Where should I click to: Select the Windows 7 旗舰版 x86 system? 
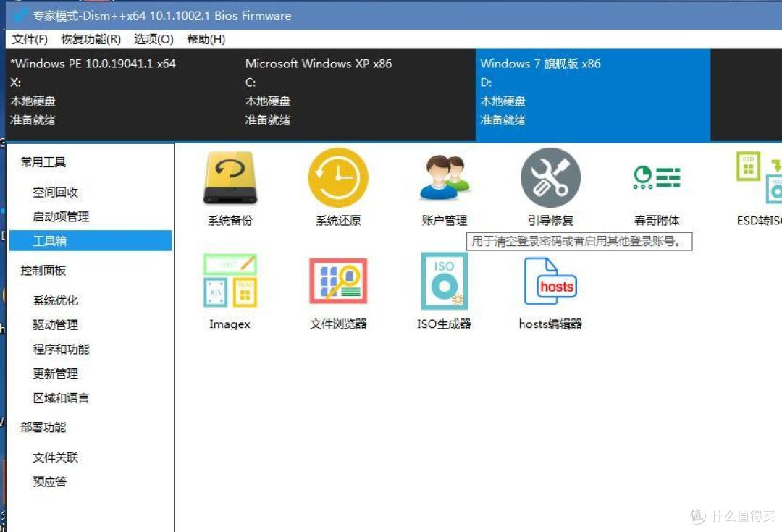coord(593,95)
